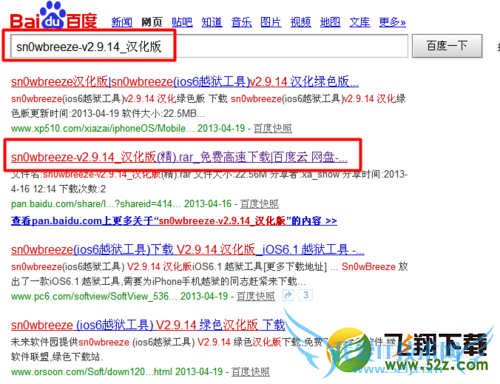500x384 pixels.
Task: Open the share icon beside pc6.com result
Action: (288, 295)
